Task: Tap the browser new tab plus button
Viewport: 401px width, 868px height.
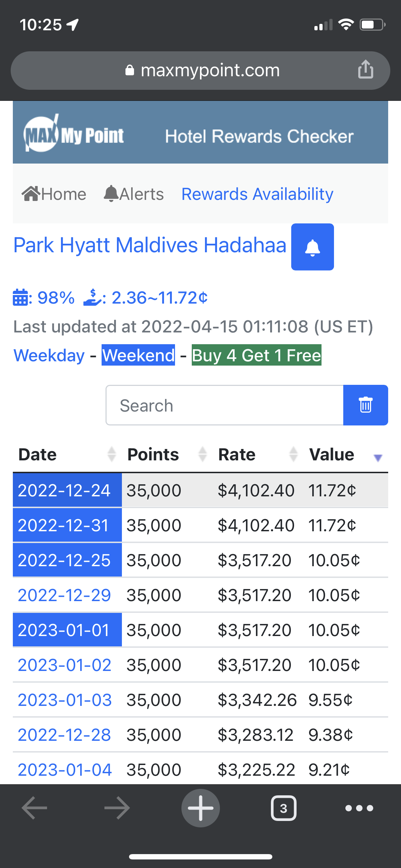Action: [200, 808]
